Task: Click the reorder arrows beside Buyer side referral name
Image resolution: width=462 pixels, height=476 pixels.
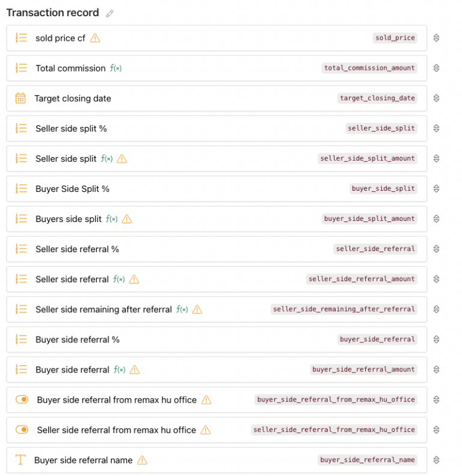Action: [x=437, y=460]
